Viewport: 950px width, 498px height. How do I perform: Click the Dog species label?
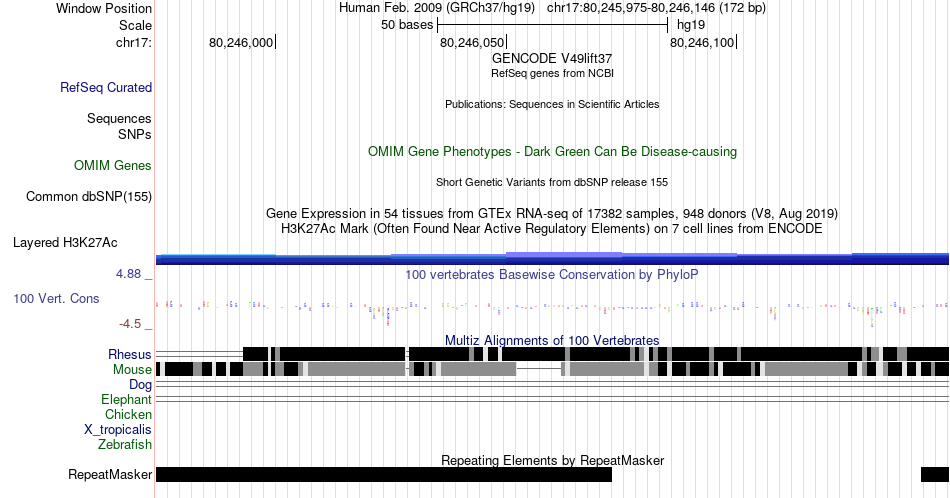point(140,385)
